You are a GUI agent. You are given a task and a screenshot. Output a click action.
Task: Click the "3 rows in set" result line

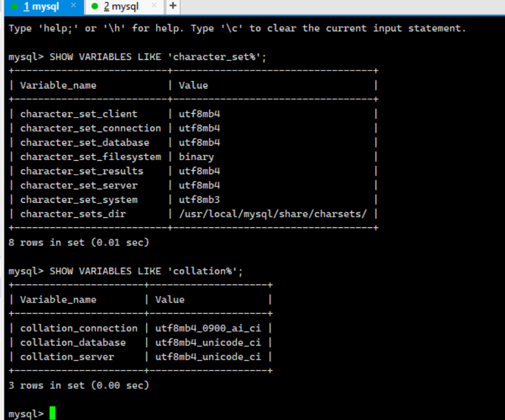click(x=79, y=385)
